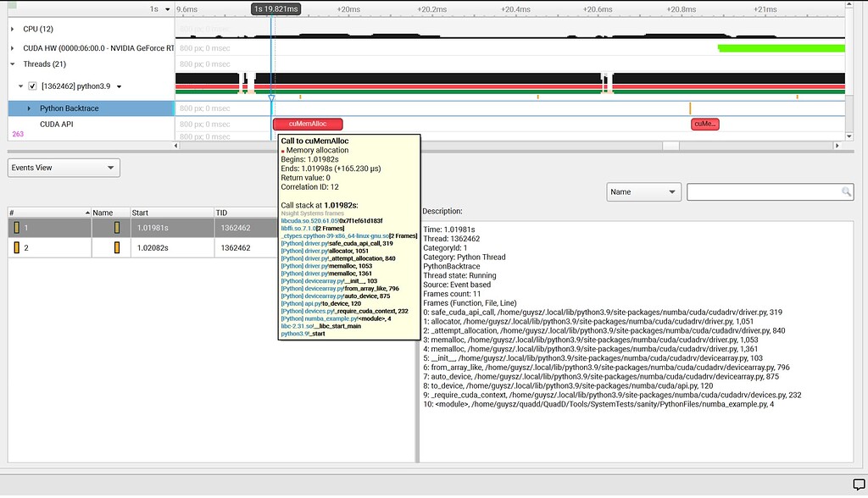
Task: Expand the CPU (12) timeline row
Action: coord(11,29)
